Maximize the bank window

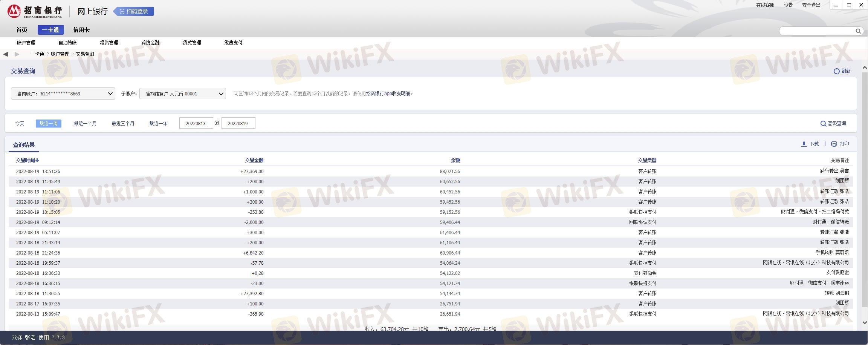(849, 5)
